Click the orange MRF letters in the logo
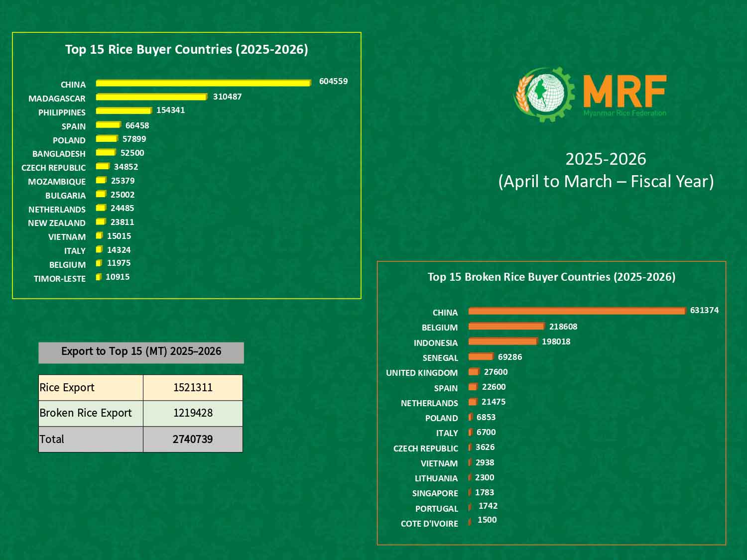747x560 pixels. [x=624, y=92]
